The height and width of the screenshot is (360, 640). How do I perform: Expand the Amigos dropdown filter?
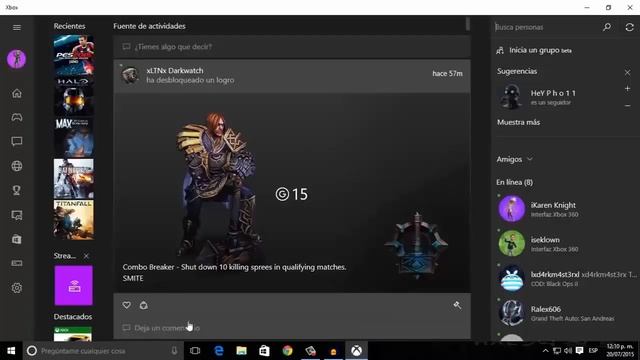tap(515, 159)
